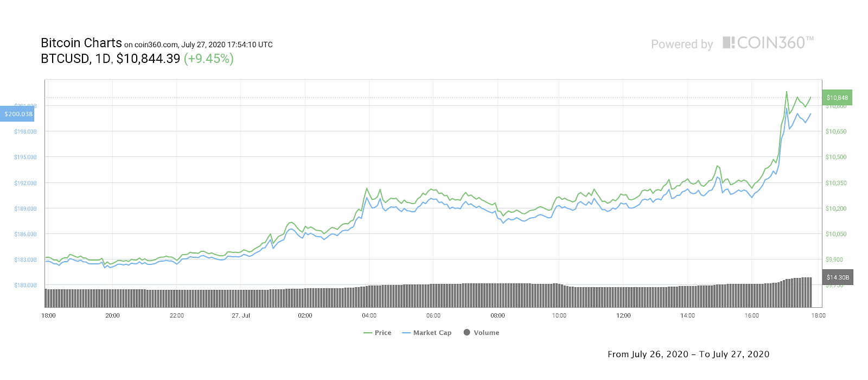
Task: Toggle the Volume legend entry
Action: click(x=481, y=333)
